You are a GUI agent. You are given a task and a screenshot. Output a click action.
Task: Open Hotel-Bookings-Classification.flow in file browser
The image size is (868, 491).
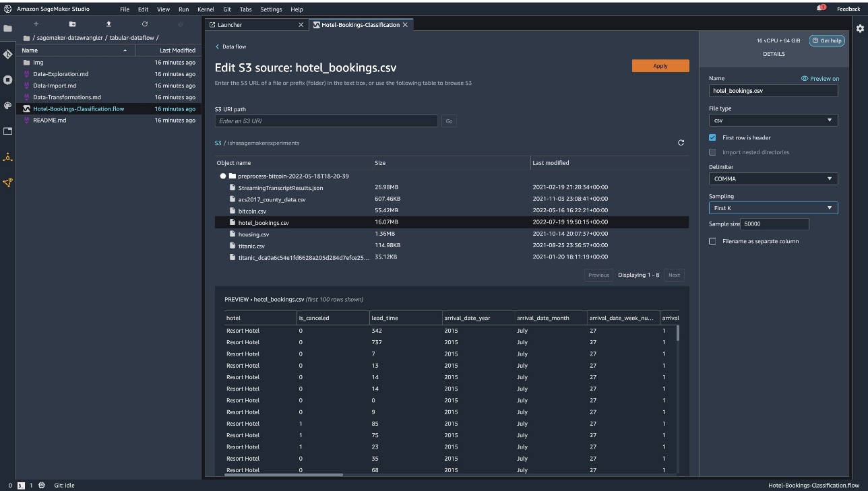pyautogui.click(x=108, y=108)
